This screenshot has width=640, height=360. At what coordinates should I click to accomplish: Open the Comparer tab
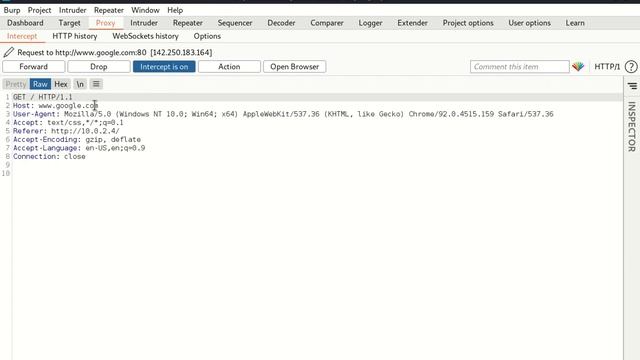pyautogui.click(x=327, y=23)
